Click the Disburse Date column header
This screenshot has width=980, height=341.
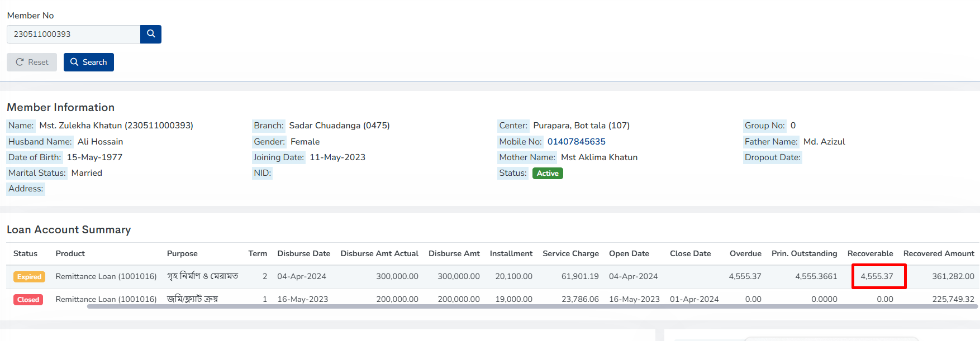pos(303,253)
